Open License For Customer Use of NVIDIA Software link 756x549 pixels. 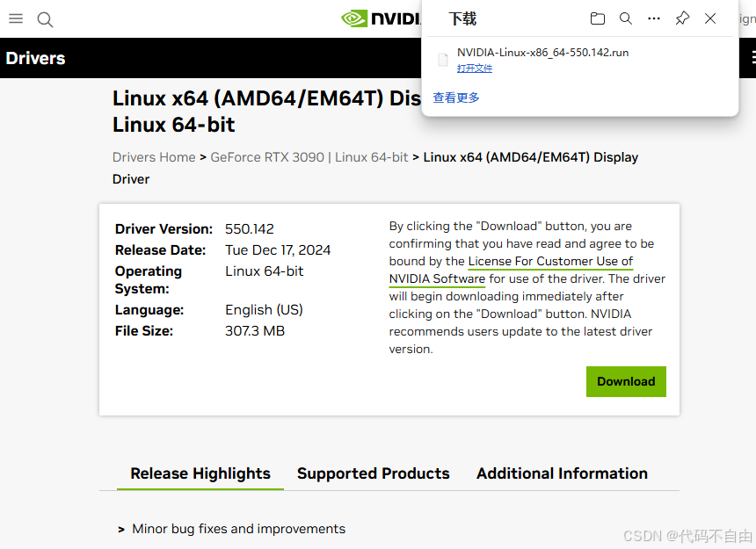(511, 270)
